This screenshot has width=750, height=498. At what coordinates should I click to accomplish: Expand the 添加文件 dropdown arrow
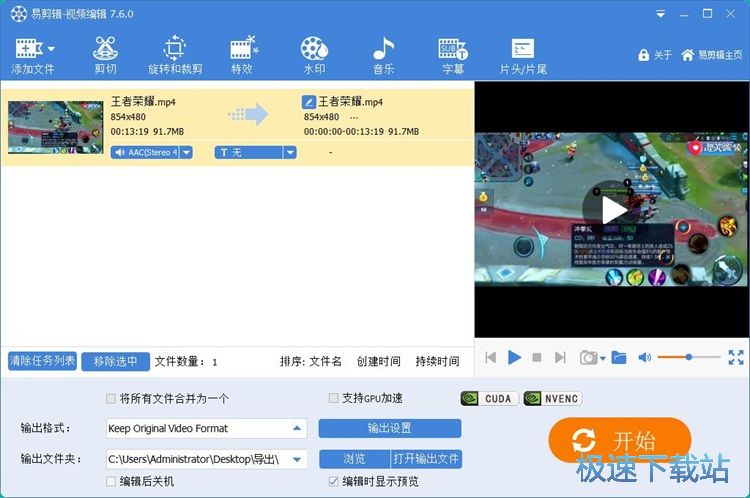[x=51, y=48]
